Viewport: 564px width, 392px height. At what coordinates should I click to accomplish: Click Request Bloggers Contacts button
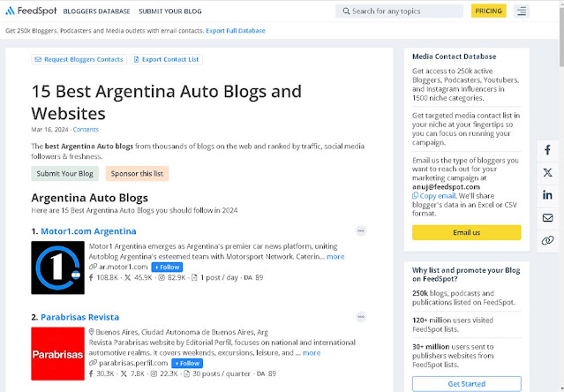(79, 59)
